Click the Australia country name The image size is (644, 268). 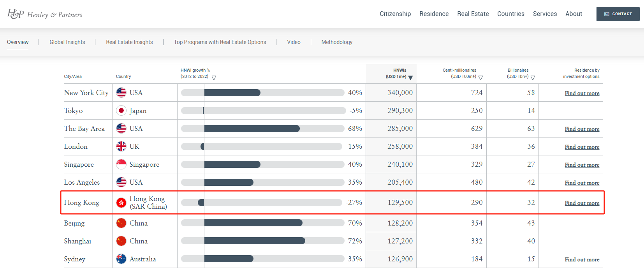pyautogui.click(x=143, y=259)
